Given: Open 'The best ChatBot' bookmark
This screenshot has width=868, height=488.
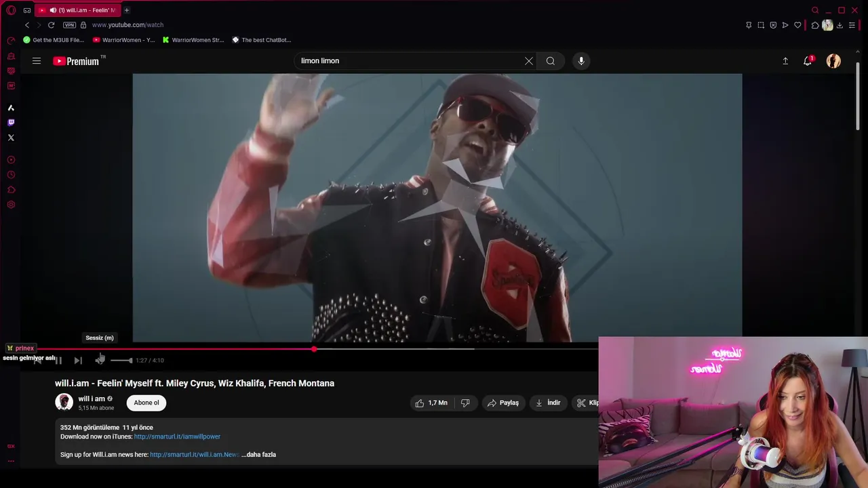Looking at the screenshot, I should point(261,40).
